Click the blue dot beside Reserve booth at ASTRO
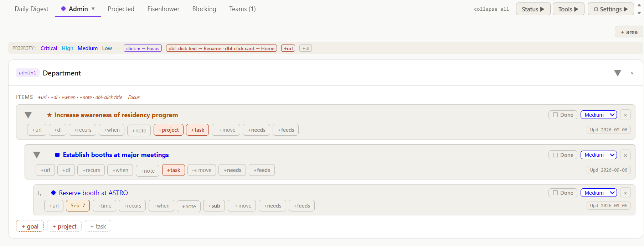Screen dimensions: 644x246 pyautogui.click(x=53, y=193)
